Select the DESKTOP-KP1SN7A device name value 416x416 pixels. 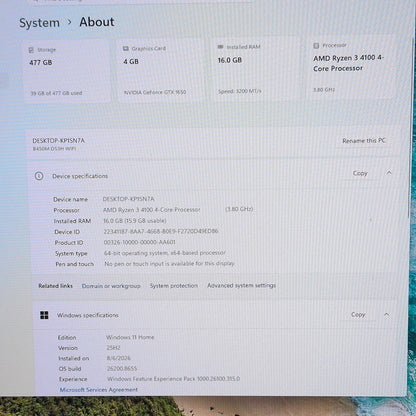point(129,199)
